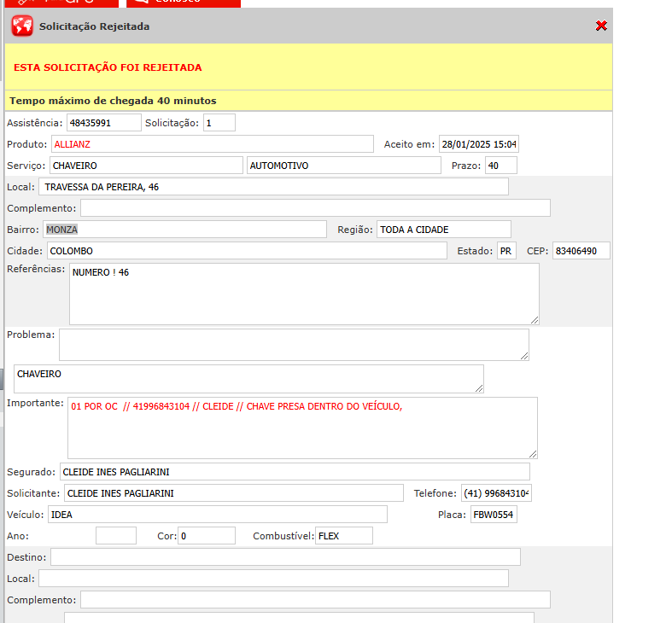672x623 pixels.
Task: Click the Estado field showing PR
Action: (506, 252)
